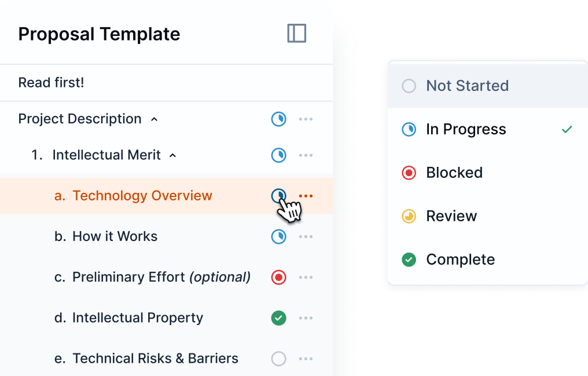Click the Blocked status icon on Preliminary Effort

coord(278,277)
